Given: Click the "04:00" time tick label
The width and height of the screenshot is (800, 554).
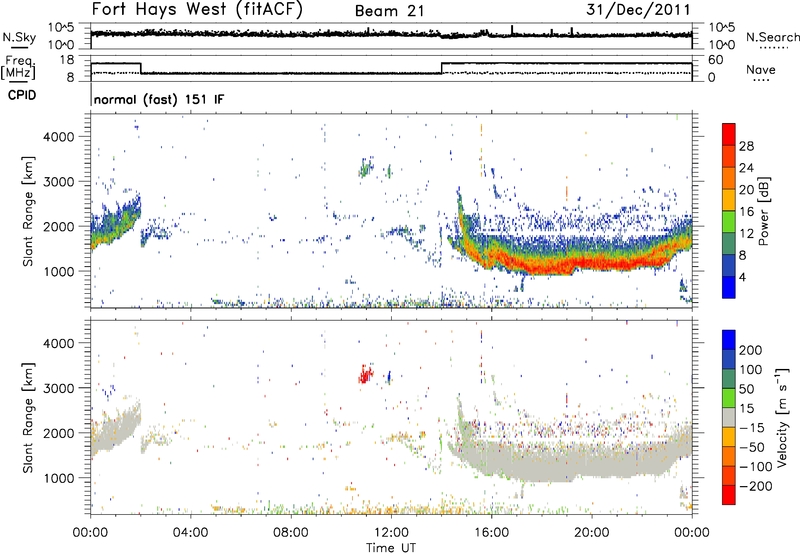Looking at the screenshot, I should pyautogui.click(x=190, y=533).
